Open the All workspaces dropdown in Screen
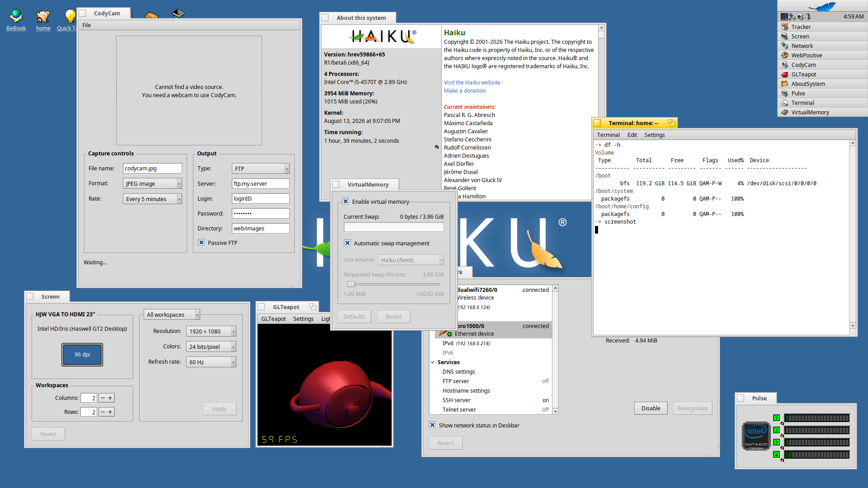 [x=172, y=314]
